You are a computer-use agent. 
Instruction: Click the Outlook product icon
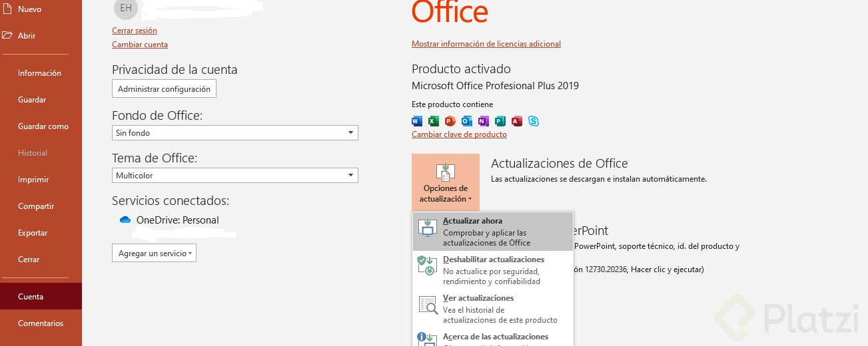pyautogui.click(x=467, y=121)
